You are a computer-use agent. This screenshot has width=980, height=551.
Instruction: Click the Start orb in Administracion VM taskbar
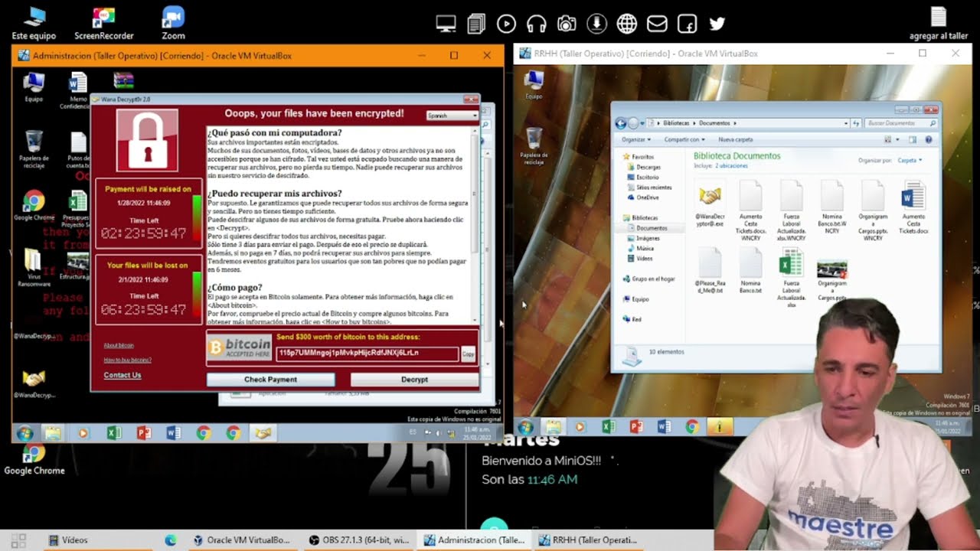tap(24, 433)
